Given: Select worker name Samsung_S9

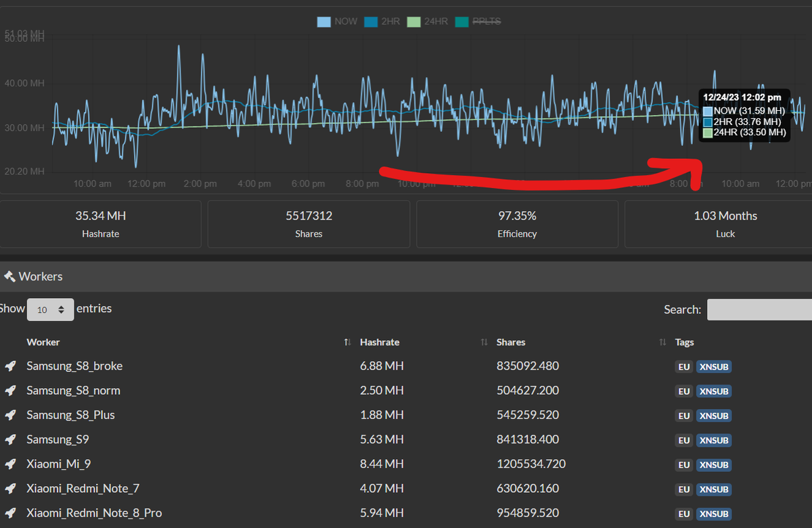Looking at the screenshot, I should (x=58, y=439).
